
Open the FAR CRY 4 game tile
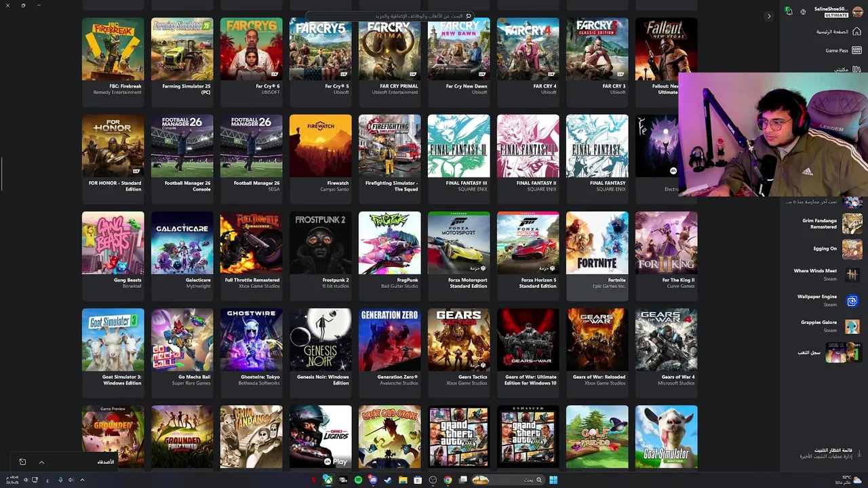click(528, 62)
